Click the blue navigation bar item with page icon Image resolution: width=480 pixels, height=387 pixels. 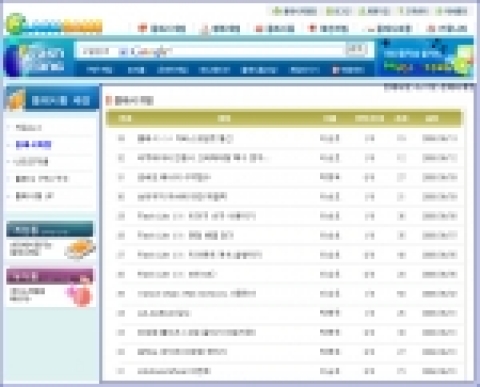[348, 70]
